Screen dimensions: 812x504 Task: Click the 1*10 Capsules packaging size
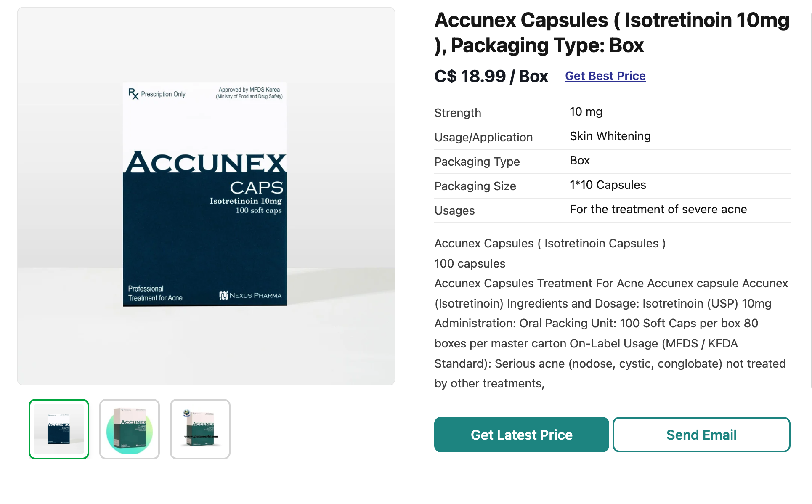pyautogui.click(x=608, y=185)
